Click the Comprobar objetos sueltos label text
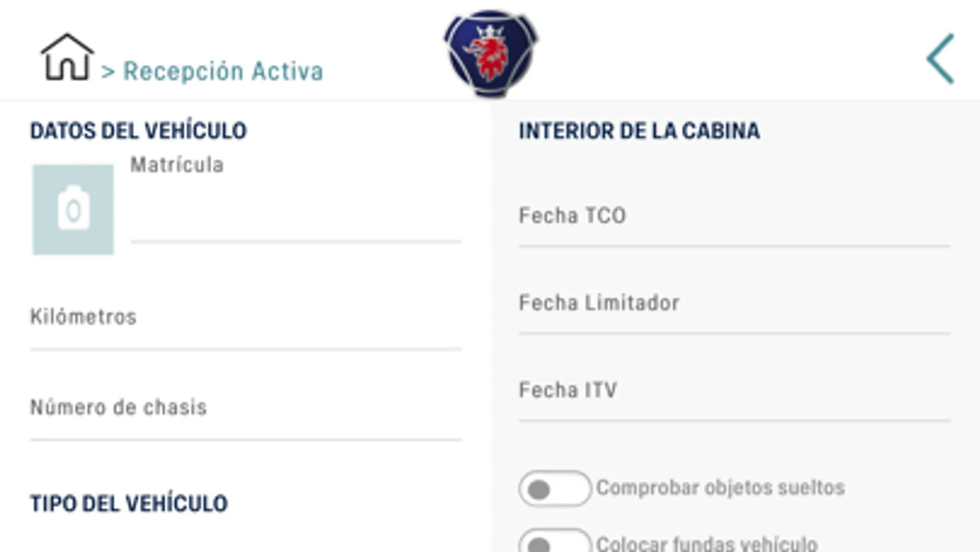 click(x=720, y=488)
